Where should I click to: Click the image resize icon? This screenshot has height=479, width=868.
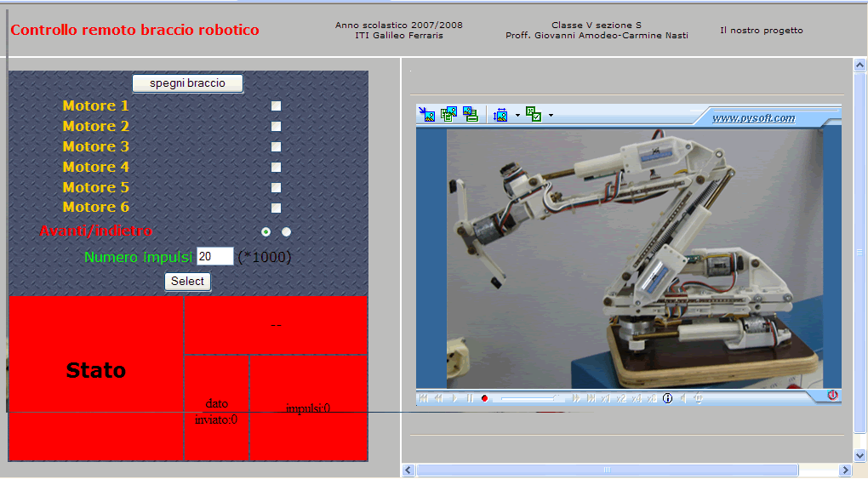click(x=500, y=115)
